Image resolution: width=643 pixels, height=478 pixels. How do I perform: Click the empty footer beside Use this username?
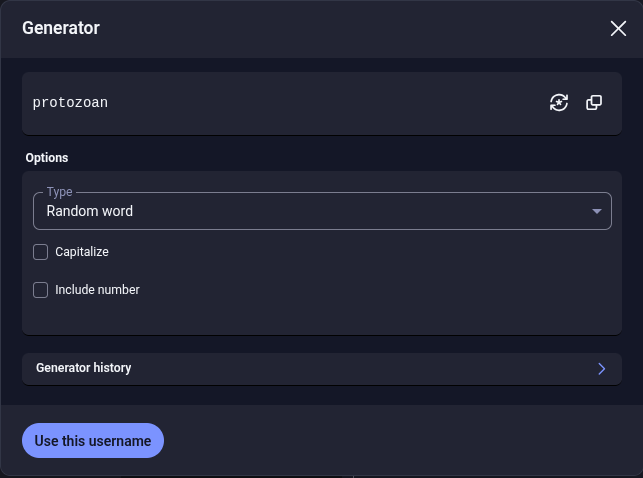point(400,441)
